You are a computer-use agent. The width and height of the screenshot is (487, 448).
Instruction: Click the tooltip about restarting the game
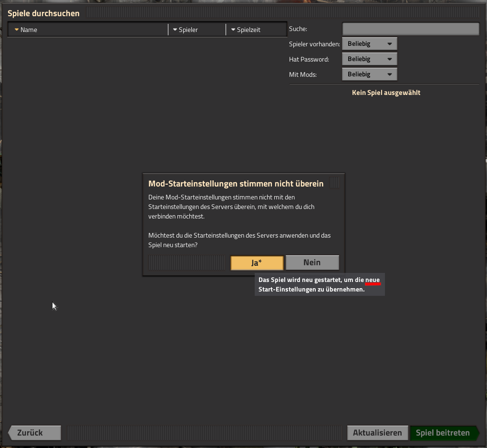319,285
